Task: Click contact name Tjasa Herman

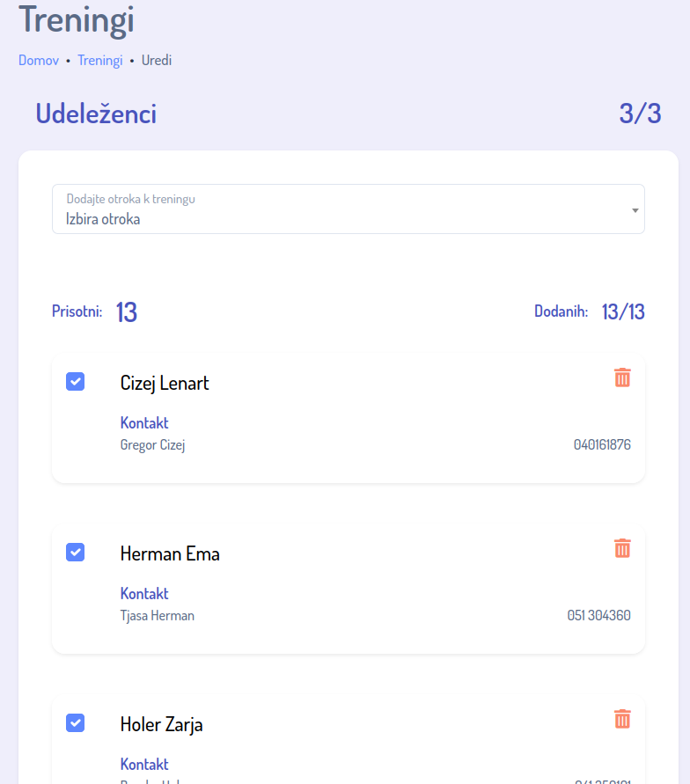Action: [157, 616]
